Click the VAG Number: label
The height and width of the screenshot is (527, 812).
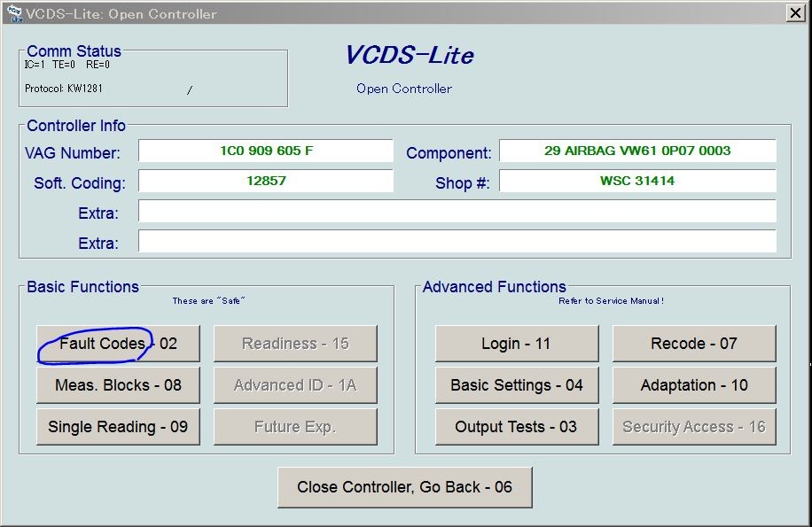[x=73, y=153]
